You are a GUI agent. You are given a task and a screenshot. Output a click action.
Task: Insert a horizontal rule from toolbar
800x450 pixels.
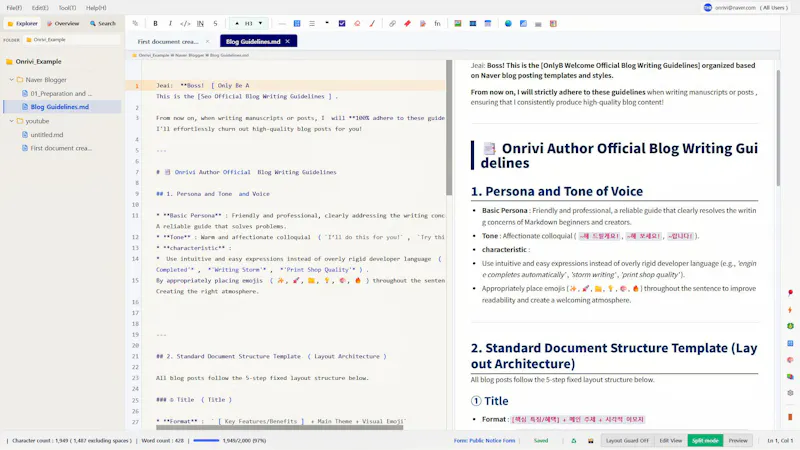tap(282, 23)
